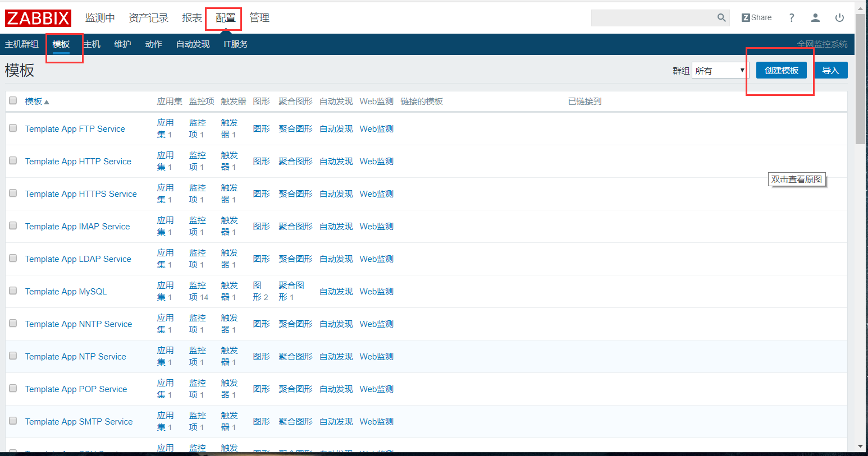Screen dimensions: 868x456
Task: Open 自动发现 of Template App IMAP Service
Action: [x=336, y=227]
